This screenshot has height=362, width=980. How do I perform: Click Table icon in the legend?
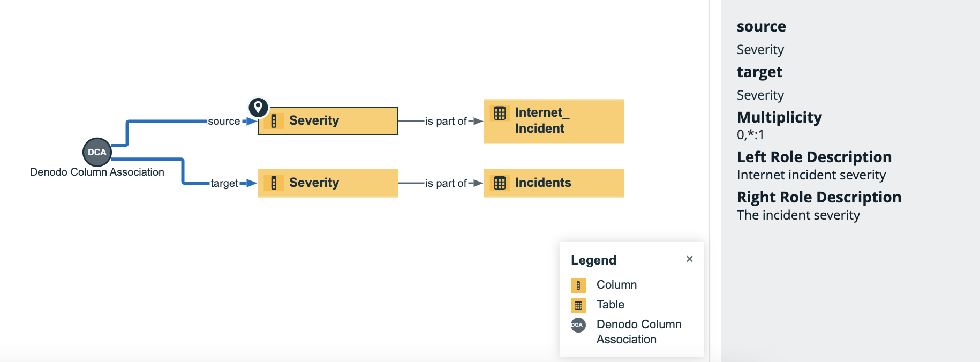[578, 305]
